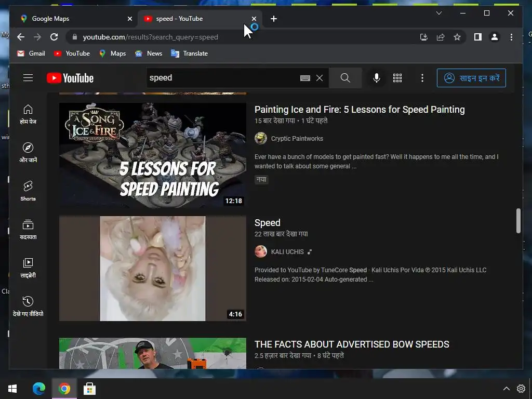
Task: Click the Chrome icon in the taskbar
Action: point(64,389)
